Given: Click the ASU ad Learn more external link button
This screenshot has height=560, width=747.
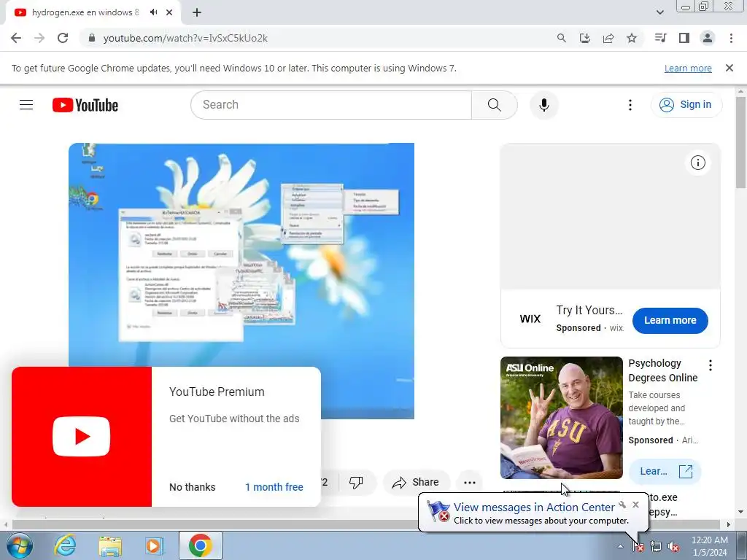Looking at the screenshot, I should click(x=665, y=472).
